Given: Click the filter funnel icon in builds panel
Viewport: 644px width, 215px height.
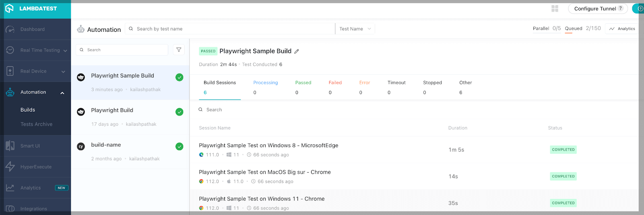Looking at the screenshot, I should click(179, 50).
